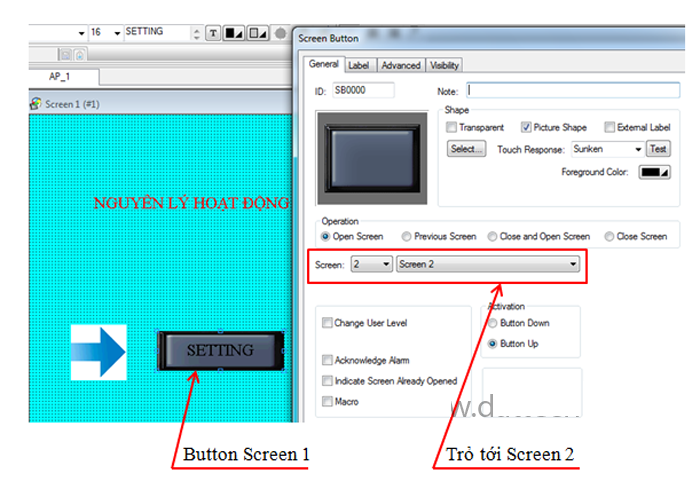Image resolution: width=700 pixels, height=497 pixels.
Task: Enable the External Label checkbox
Action: tap(609, 127)
